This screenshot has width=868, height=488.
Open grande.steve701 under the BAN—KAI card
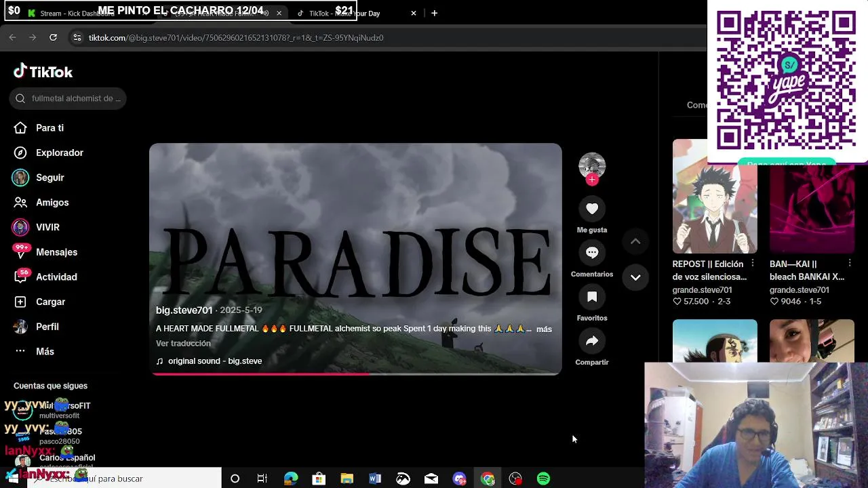799,290
